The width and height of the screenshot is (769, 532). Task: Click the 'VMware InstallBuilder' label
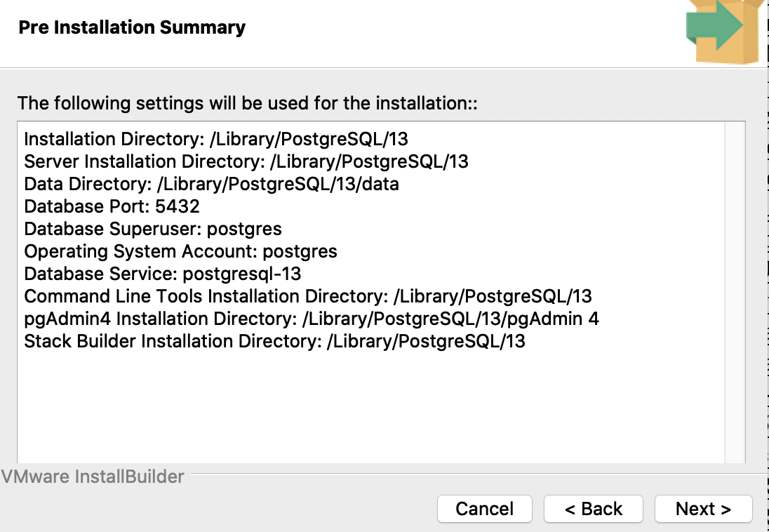click(x=93, y=477)
